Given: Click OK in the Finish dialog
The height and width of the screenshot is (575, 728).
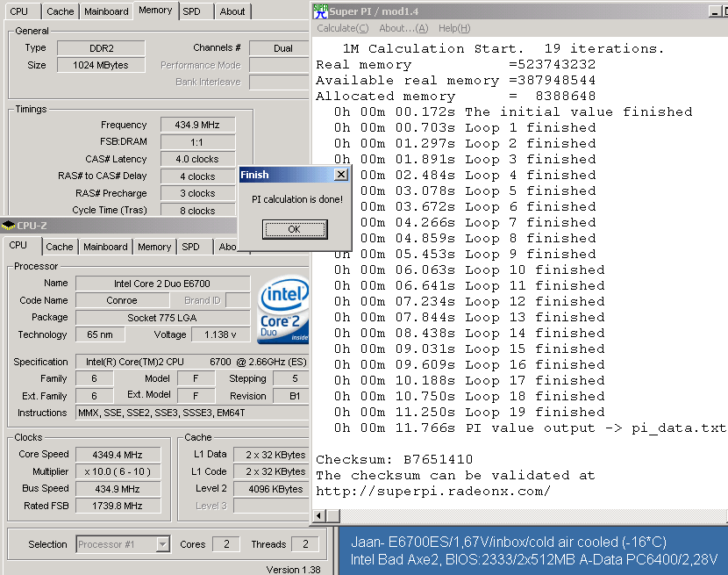Looking at the screenshot, I should coord(295,229).
